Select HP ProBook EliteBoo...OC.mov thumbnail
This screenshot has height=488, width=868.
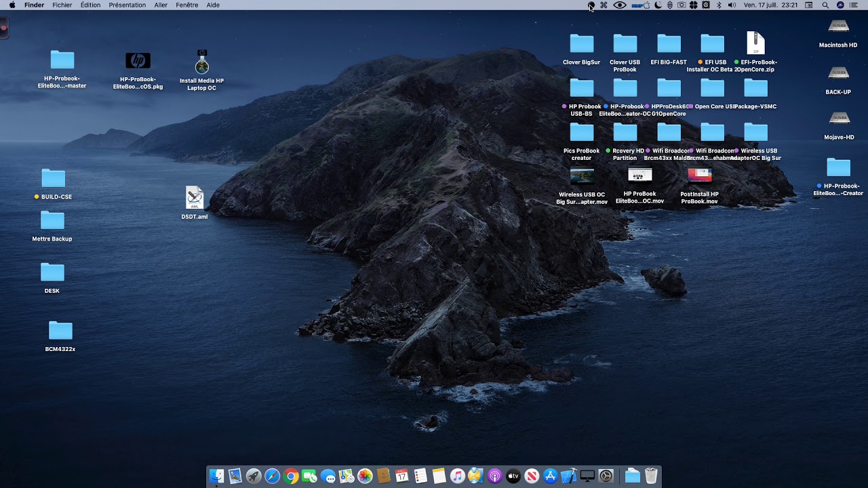coord(639,176)
